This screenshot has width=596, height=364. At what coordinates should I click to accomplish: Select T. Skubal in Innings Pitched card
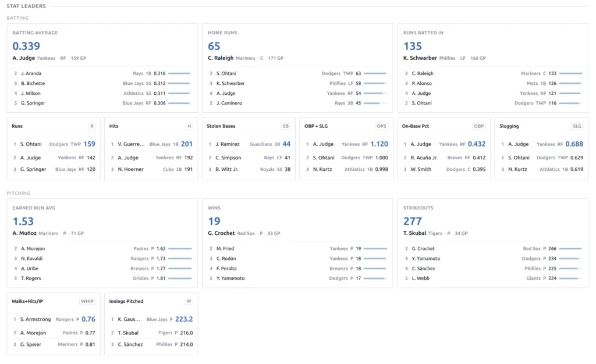point(128,333)
